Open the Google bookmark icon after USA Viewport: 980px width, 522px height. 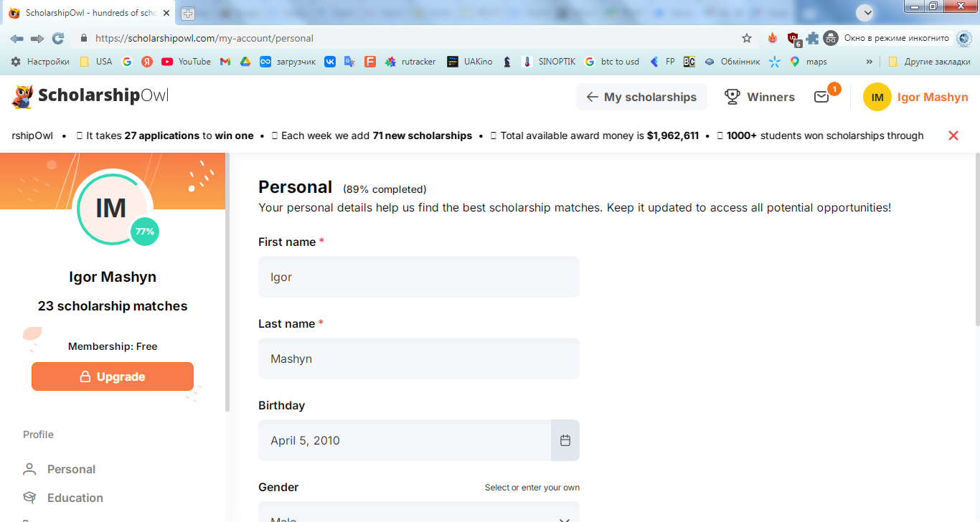127,62
